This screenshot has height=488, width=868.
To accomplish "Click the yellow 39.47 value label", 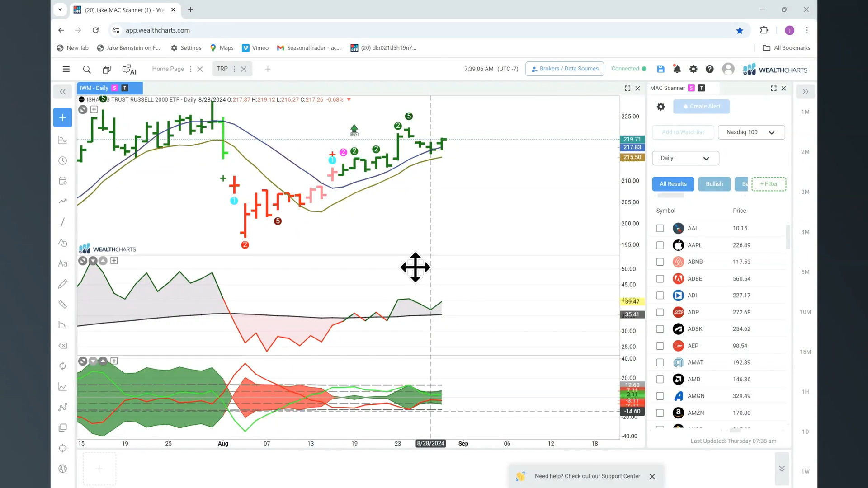I will pyautogui.click(x=632, y=301).
